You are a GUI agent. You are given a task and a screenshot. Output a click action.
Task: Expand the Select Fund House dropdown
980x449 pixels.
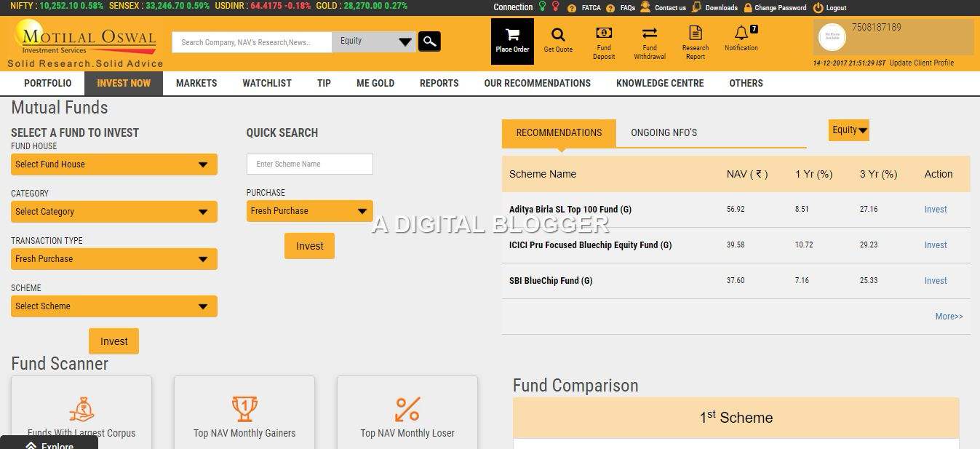[x=114, y=164]
